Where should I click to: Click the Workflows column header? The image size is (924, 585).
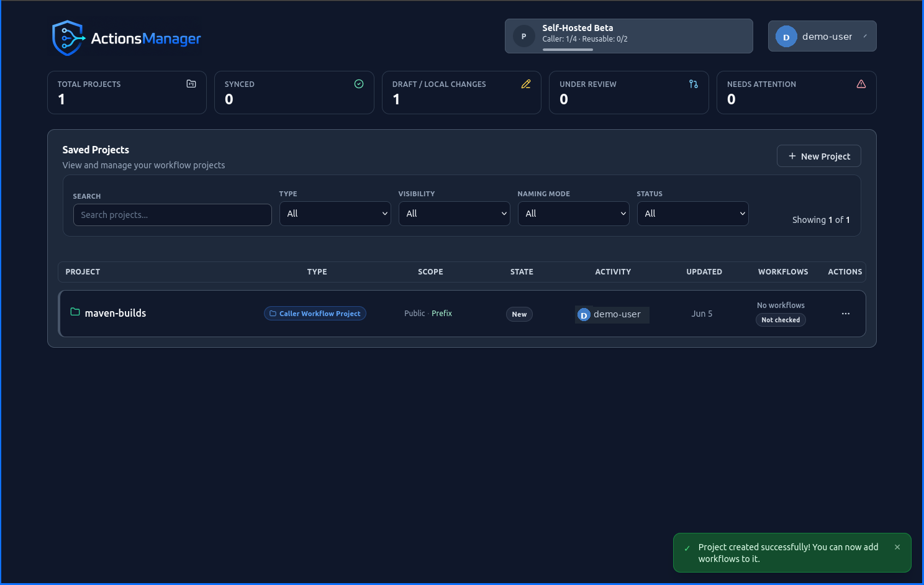pos(783,272)
